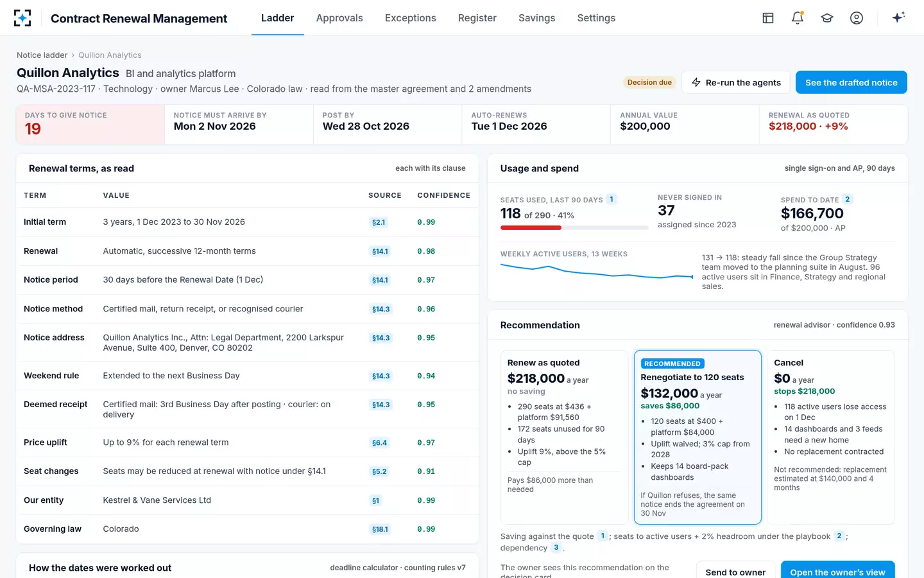924x578 pixels.
Task: Click Send to owner button
Action: 735,570
